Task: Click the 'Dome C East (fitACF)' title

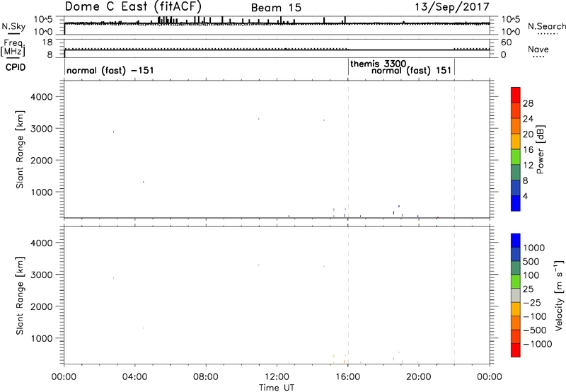Action: (x=133, y=6)
